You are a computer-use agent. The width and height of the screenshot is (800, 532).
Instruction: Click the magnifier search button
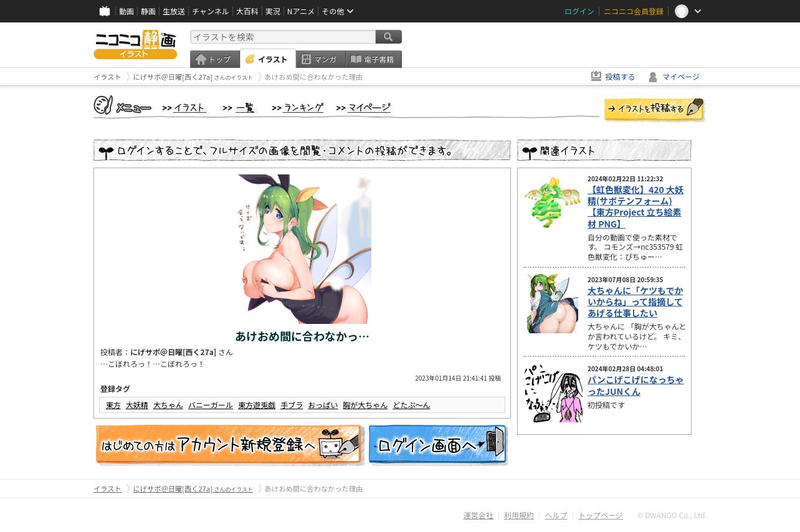(x=389, y=37)
